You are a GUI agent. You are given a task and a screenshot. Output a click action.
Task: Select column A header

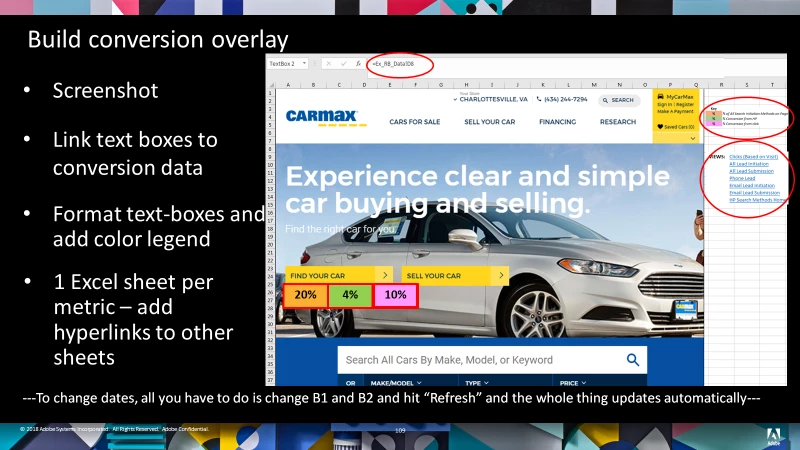[x=288, y=85]
